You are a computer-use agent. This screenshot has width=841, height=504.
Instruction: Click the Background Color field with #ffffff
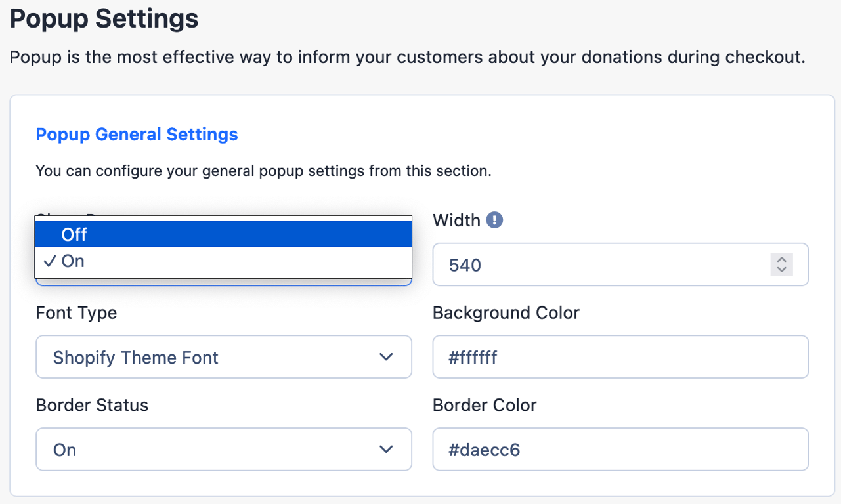pos(620,357)
